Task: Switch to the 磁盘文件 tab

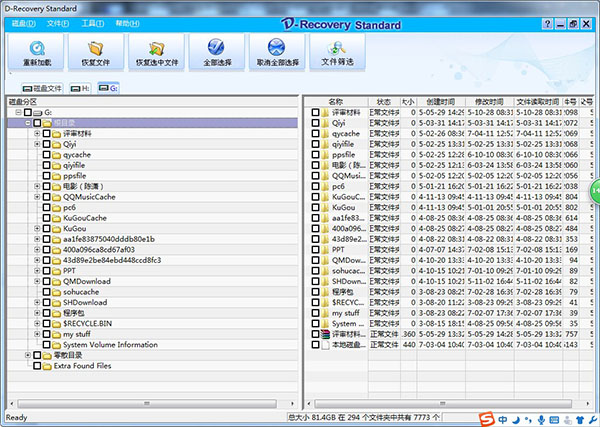Action: (x=42, y=88)
